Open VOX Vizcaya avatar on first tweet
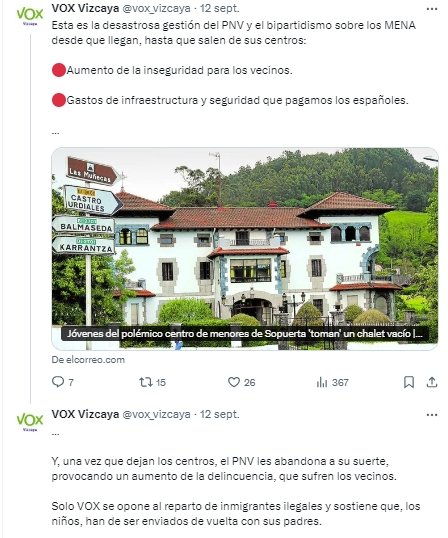This screenshot has height=538, width=448. click(30, 15)
